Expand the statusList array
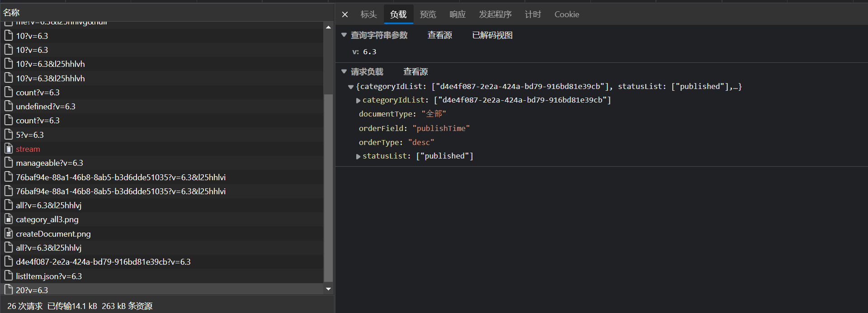The image size is (868, 313). pos(359,156)
